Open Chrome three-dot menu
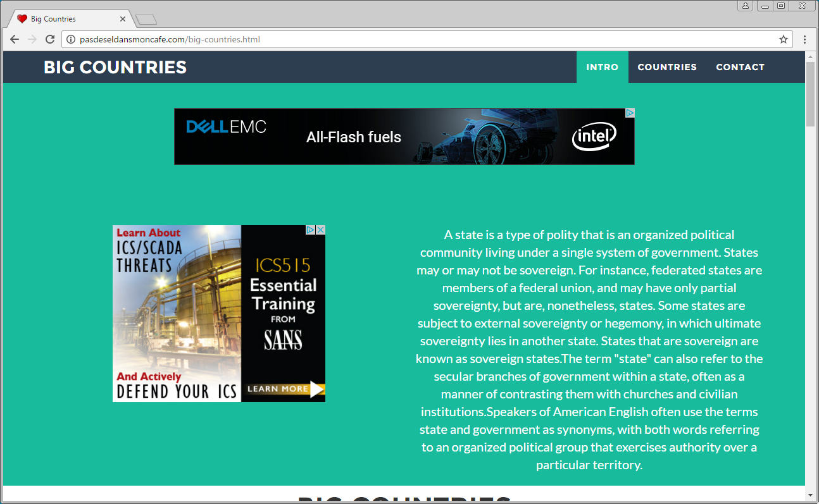The image size is (819, 504). (804, 39)
